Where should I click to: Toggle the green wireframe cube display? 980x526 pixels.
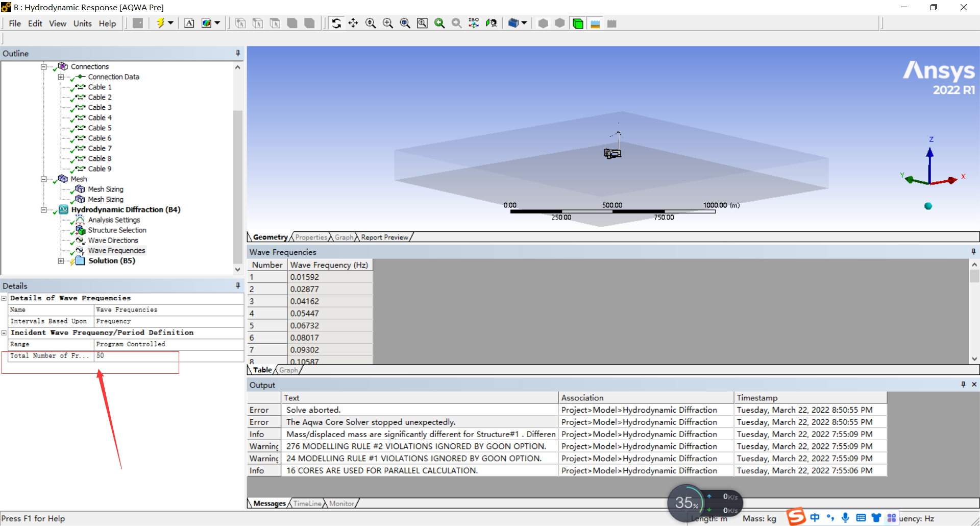578,23
